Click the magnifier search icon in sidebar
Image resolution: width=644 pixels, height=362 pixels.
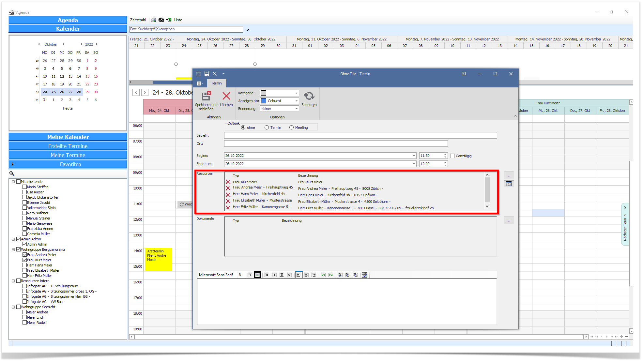point(12,173)
